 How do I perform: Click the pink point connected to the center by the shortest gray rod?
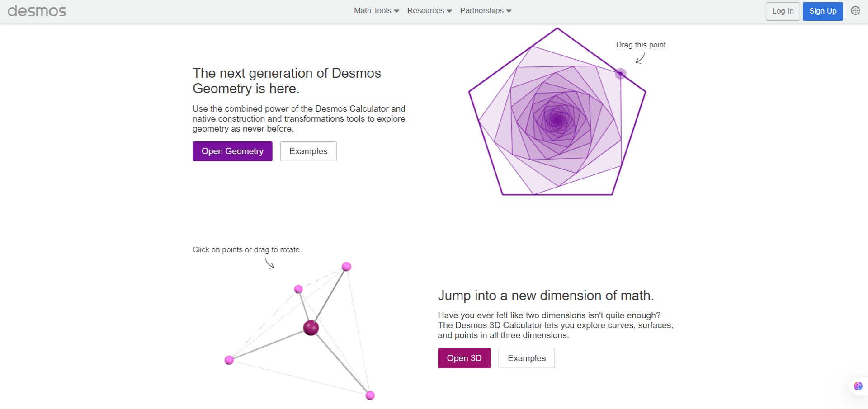[298, 289]
